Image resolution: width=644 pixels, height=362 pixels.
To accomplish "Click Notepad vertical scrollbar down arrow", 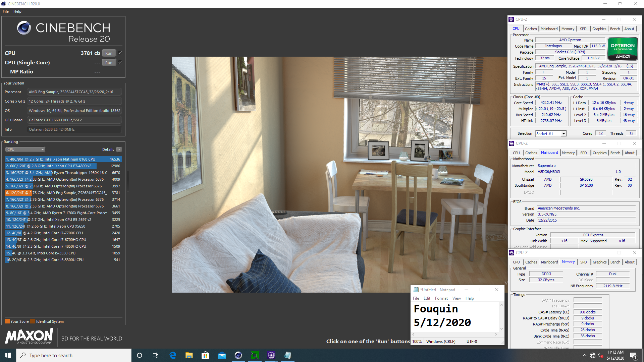I will 501,329.
